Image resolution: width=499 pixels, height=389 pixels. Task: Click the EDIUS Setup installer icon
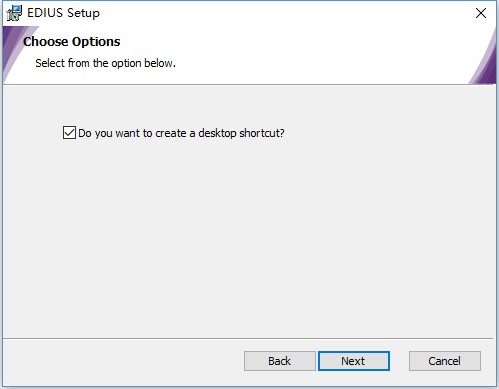[14, 13]
